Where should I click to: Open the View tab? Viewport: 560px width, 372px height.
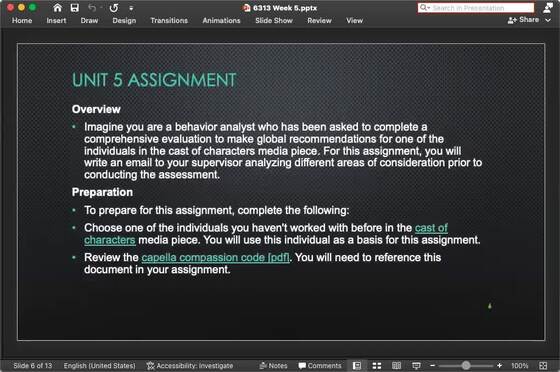354,21
